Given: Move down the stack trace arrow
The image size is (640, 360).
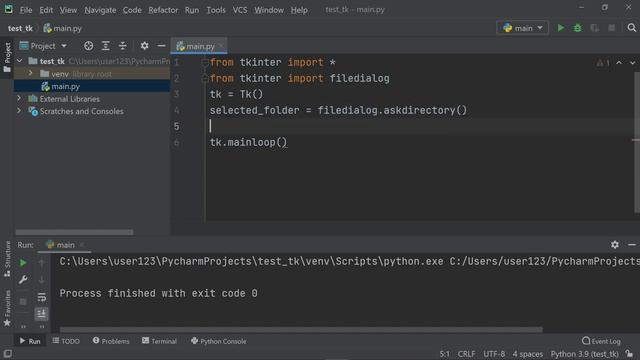Looking at the screenshot, I should coord(41,280).
